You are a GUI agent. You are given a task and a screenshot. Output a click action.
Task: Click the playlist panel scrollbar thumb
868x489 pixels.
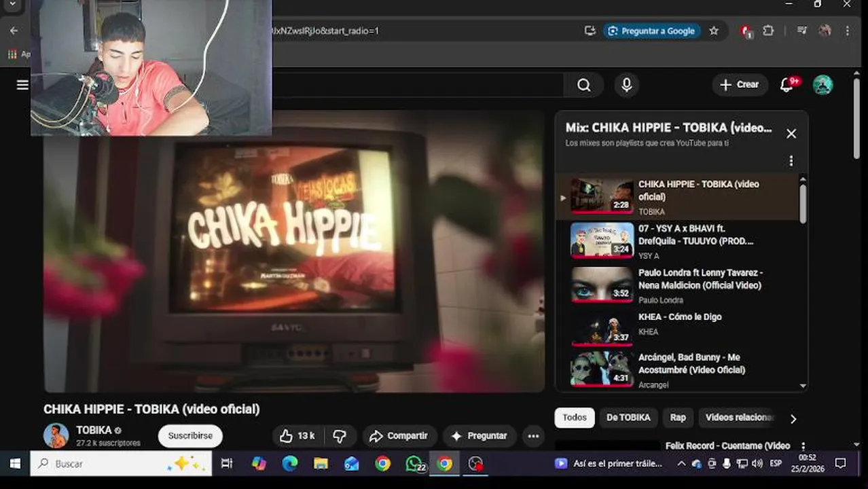coord(803,202)
